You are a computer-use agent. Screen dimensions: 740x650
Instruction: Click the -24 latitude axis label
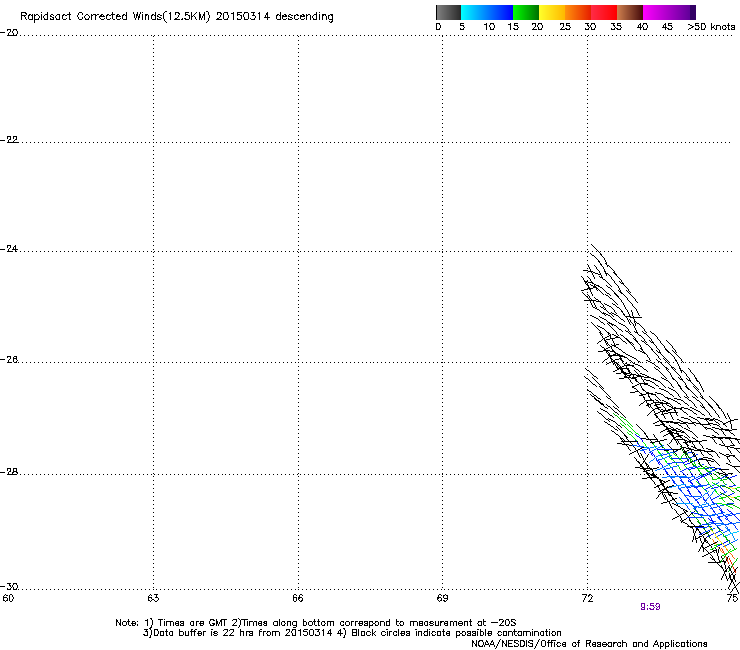click(x=9, y=249)
